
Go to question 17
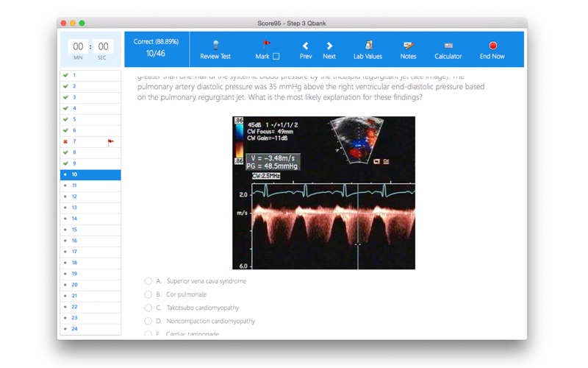[x=90, y=252]
